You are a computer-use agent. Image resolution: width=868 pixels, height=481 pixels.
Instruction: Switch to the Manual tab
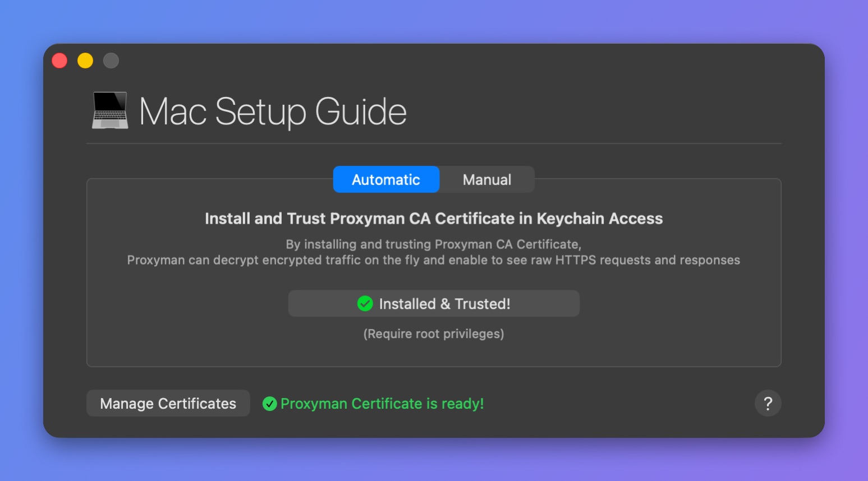[487, 179]
